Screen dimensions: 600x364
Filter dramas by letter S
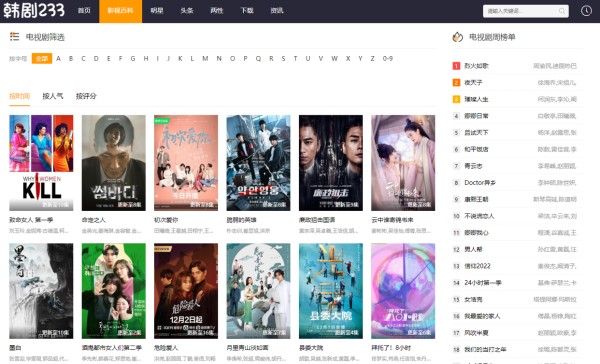(283, 59)
